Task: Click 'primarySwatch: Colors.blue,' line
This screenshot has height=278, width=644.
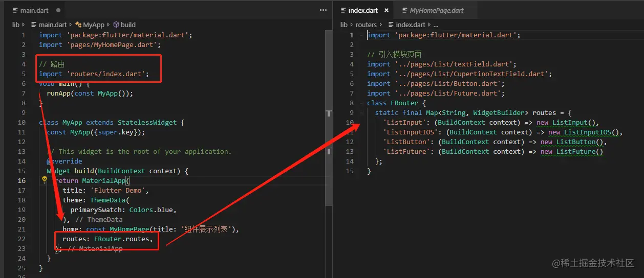Action: pos(123,210)
